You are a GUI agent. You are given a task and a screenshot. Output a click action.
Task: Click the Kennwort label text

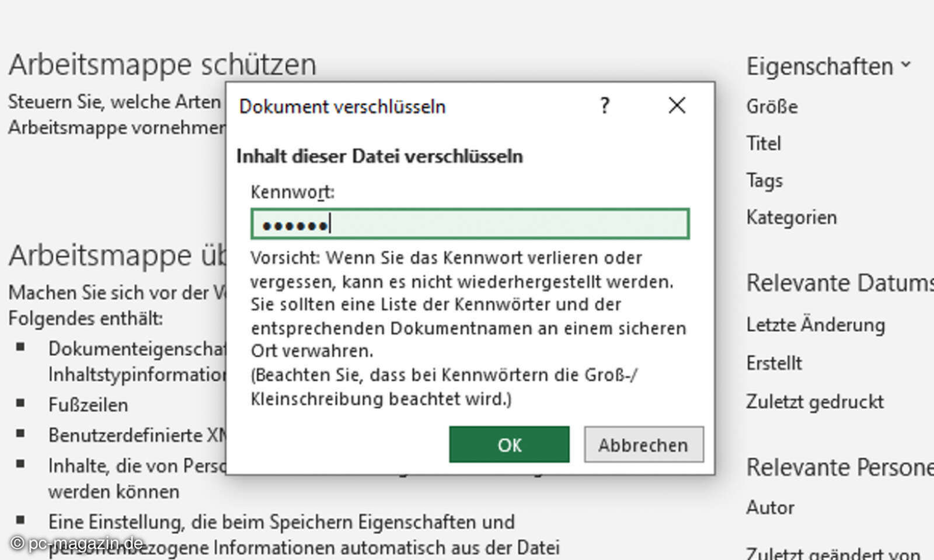click(292, 192)
